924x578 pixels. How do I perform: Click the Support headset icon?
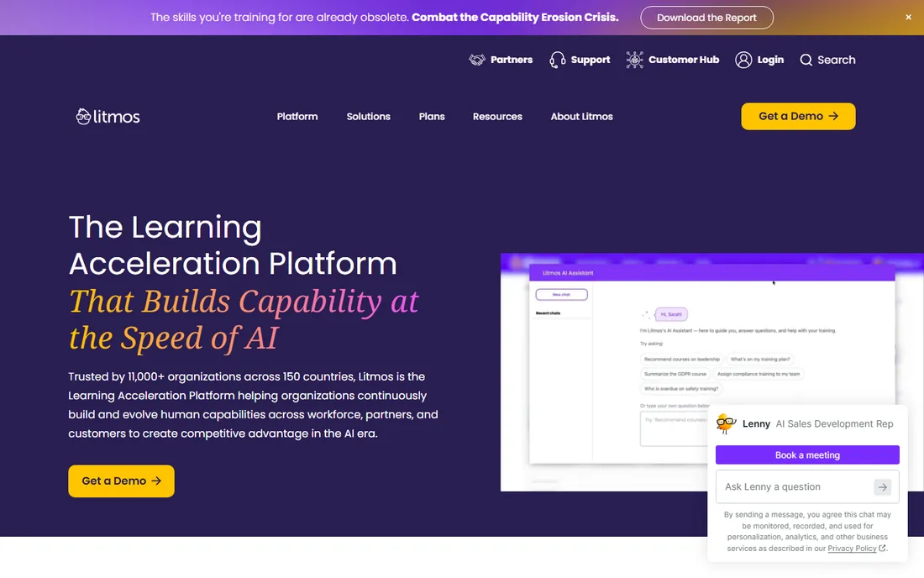click(x=557, y=60)
